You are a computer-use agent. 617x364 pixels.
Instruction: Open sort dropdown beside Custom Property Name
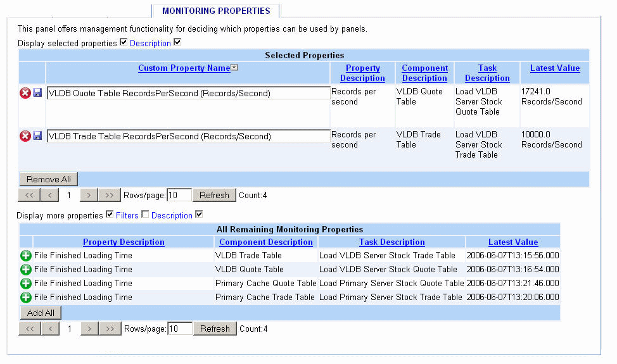click(234, 68)
